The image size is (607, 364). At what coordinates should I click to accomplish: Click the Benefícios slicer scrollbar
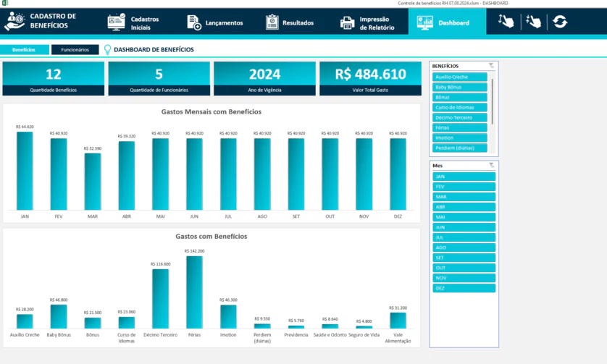pos(493,101)
